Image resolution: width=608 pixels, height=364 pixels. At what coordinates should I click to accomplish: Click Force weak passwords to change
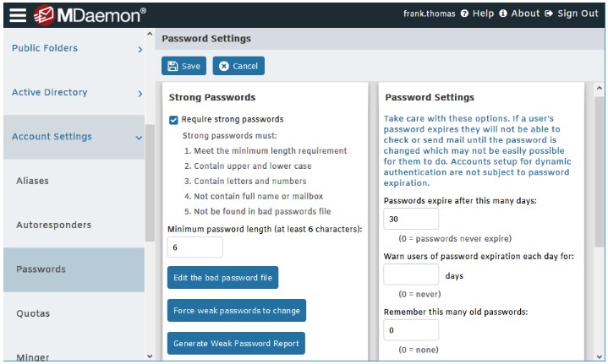coord(237,311)
